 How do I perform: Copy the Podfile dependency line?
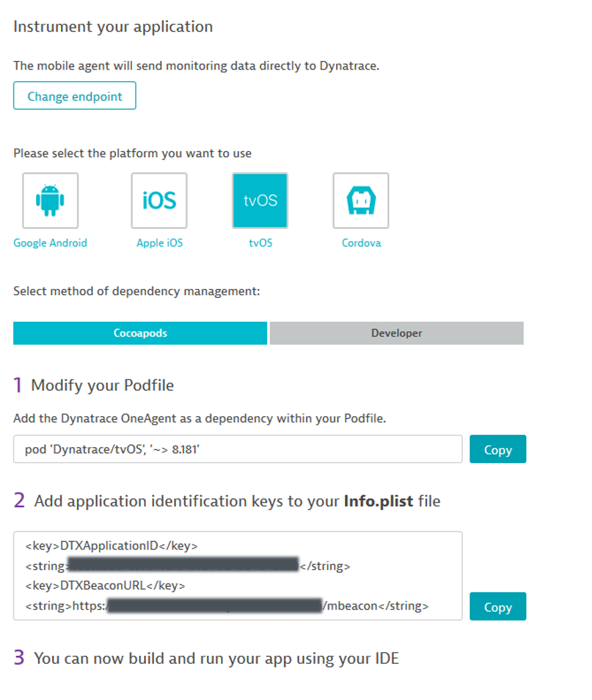[498, 449]
